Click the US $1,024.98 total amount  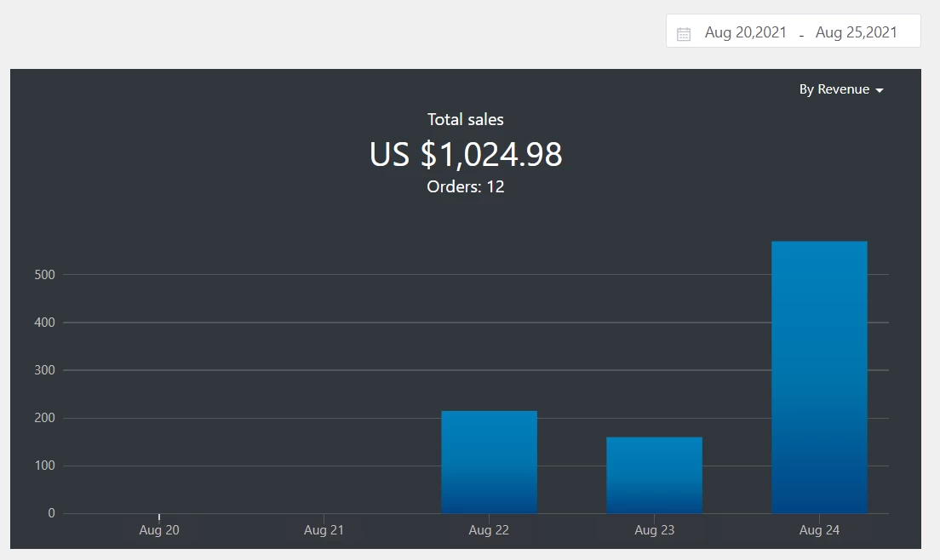coord(466,155)
